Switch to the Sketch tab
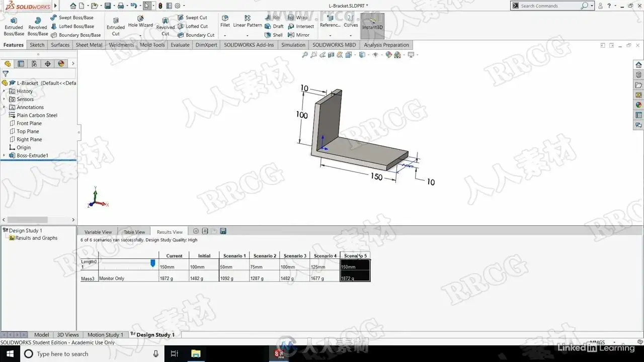The image size is (644, 362). pos(37,45)
